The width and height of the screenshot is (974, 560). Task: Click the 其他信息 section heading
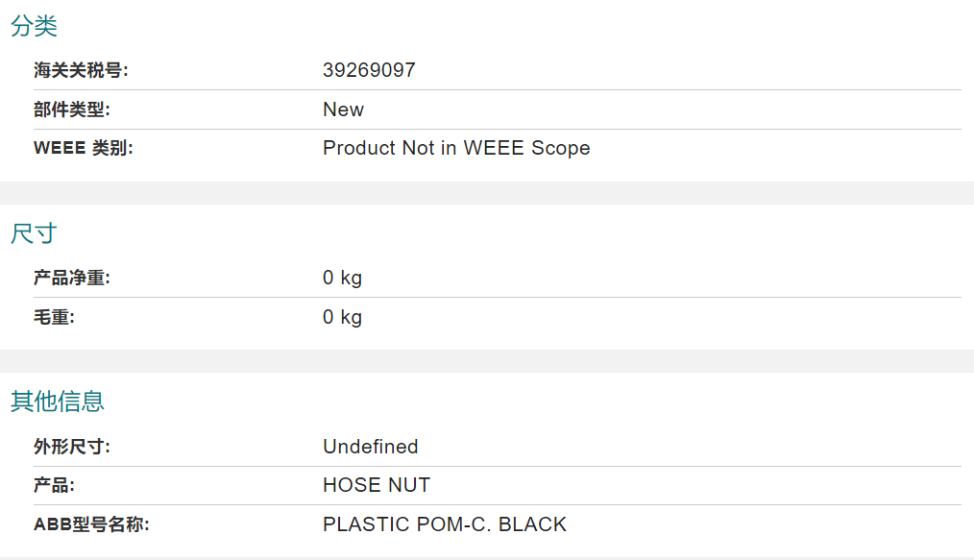click(57, 402)
